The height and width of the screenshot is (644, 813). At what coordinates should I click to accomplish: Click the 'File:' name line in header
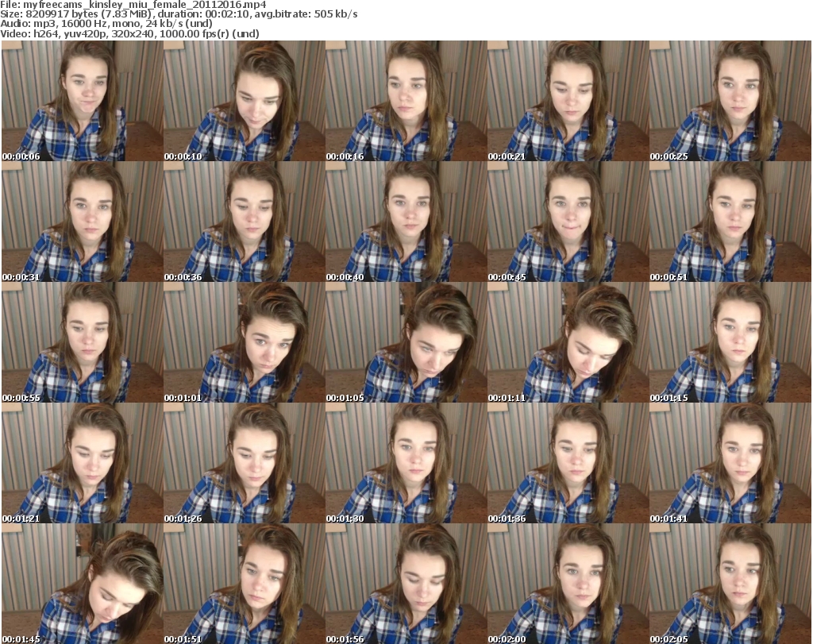[x=133, y=5]
